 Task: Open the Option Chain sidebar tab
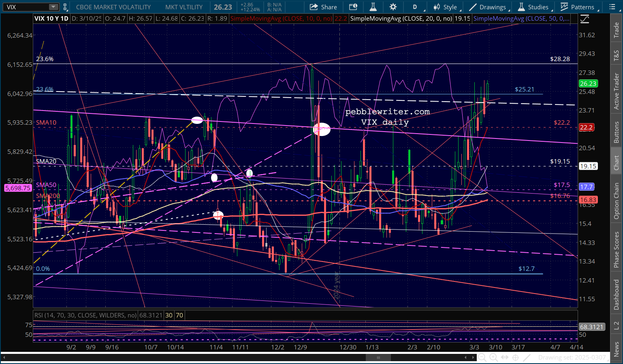[x=616, y=201]
